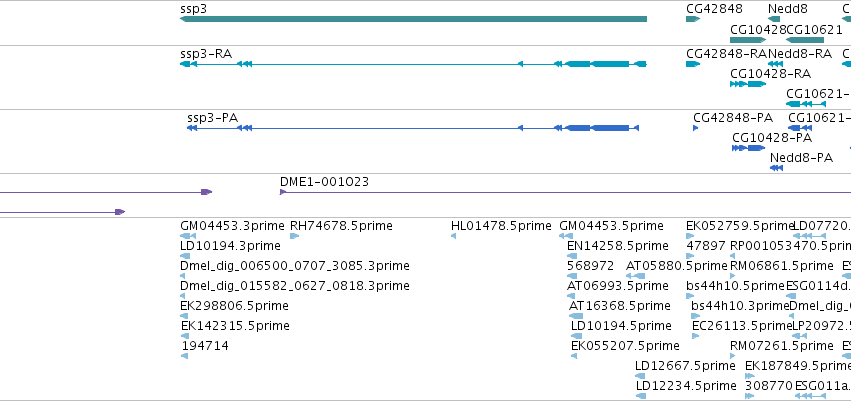Select the ssp3-PA coding sequence

point(413,128)
